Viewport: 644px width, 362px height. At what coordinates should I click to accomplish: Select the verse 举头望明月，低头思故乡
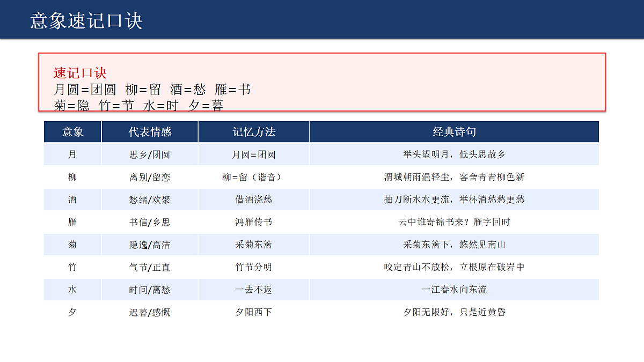point(454,154)
